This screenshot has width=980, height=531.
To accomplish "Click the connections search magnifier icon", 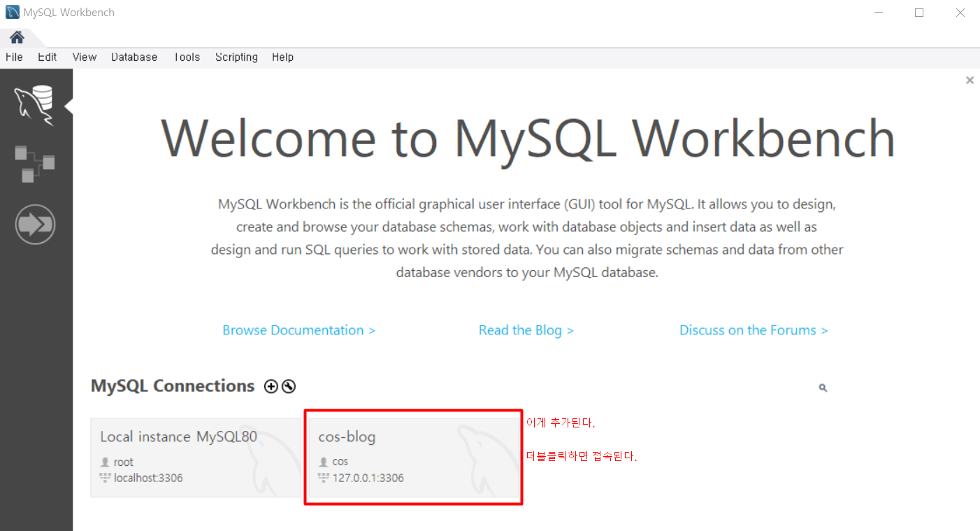I will tap(823, 388).
